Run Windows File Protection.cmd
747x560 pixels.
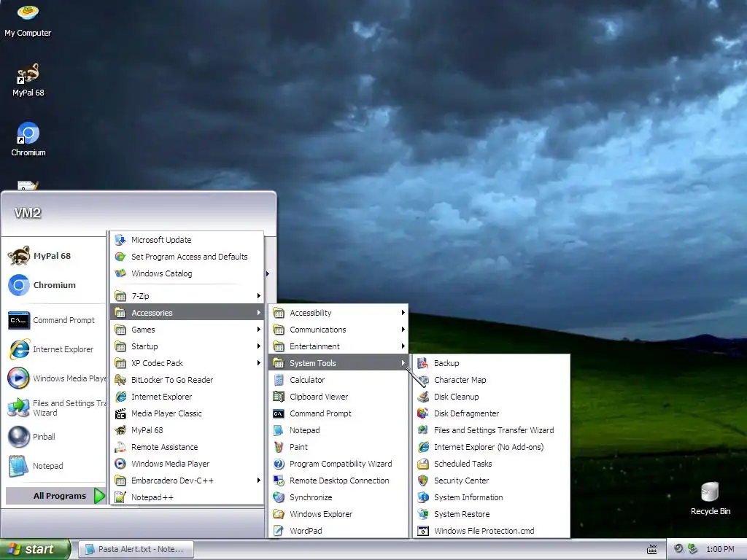(491, 531)
